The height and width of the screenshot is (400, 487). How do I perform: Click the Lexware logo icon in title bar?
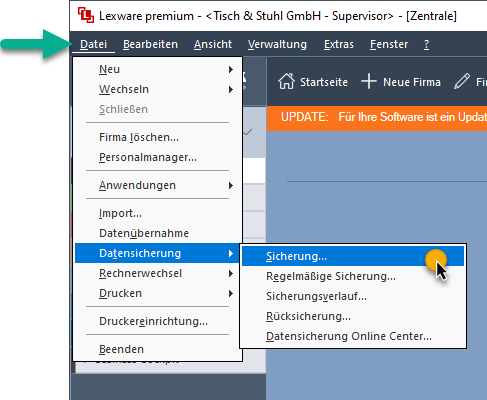86,15
